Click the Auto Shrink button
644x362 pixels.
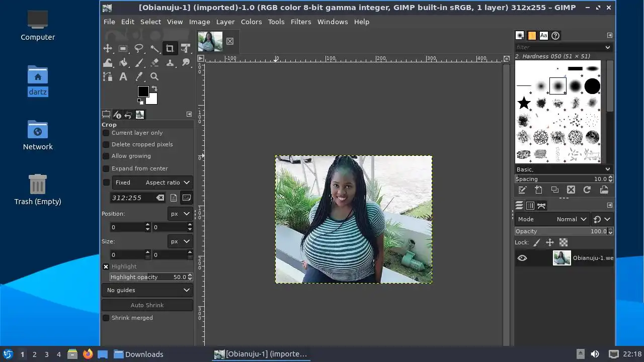click(x=147, y=305)
